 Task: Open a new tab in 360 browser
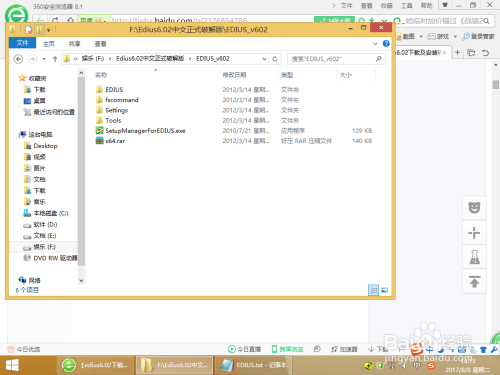point(457,52)
